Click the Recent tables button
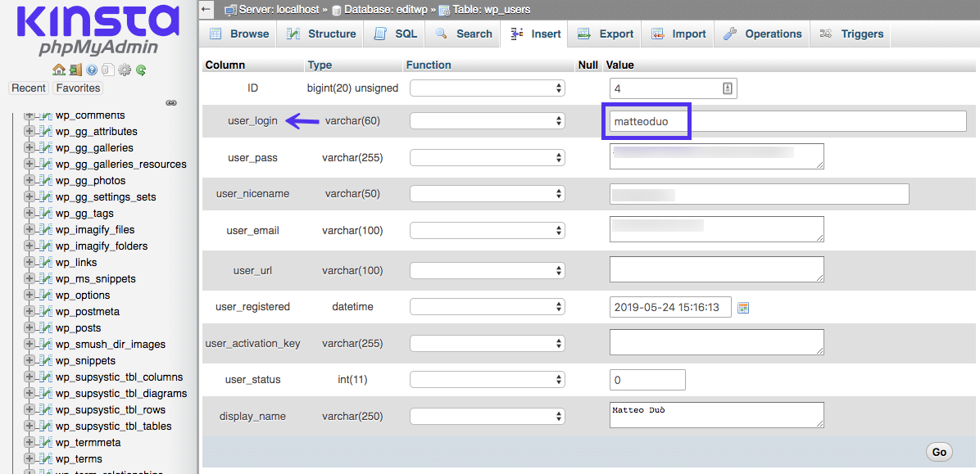Image resolution: width=980 pixels, height=474 pixels. click(x=29, y=88)
